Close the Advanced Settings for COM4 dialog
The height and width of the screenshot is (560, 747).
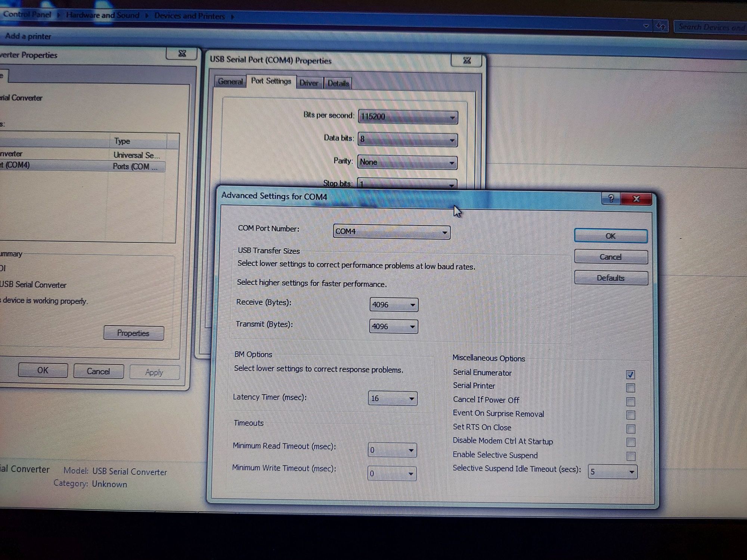636,199
